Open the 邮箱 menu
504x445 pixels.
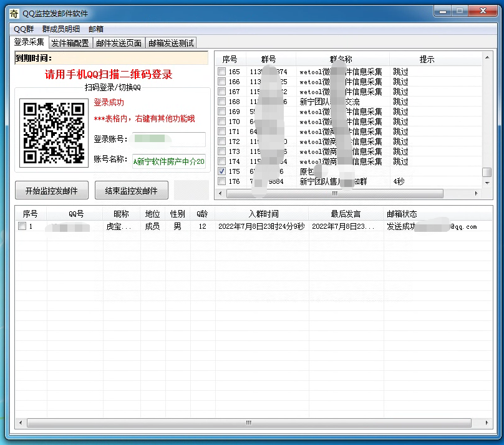(96, 29)
